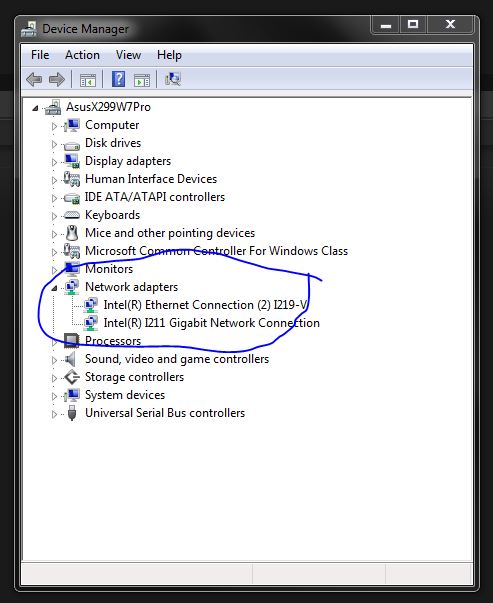Viewport: 493px width, 603px height.
Task: Expand the Display adapters category
Action: tap(54, 162)
